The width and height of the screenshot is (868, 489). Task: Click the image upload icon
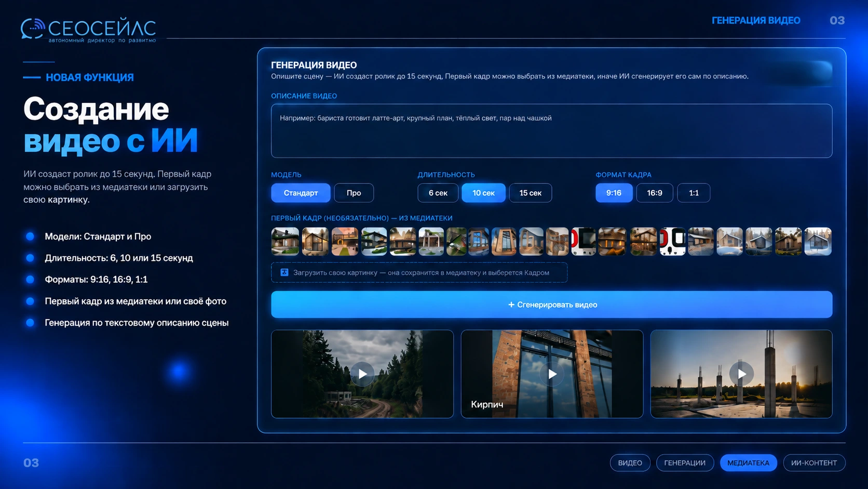(284, 272)
